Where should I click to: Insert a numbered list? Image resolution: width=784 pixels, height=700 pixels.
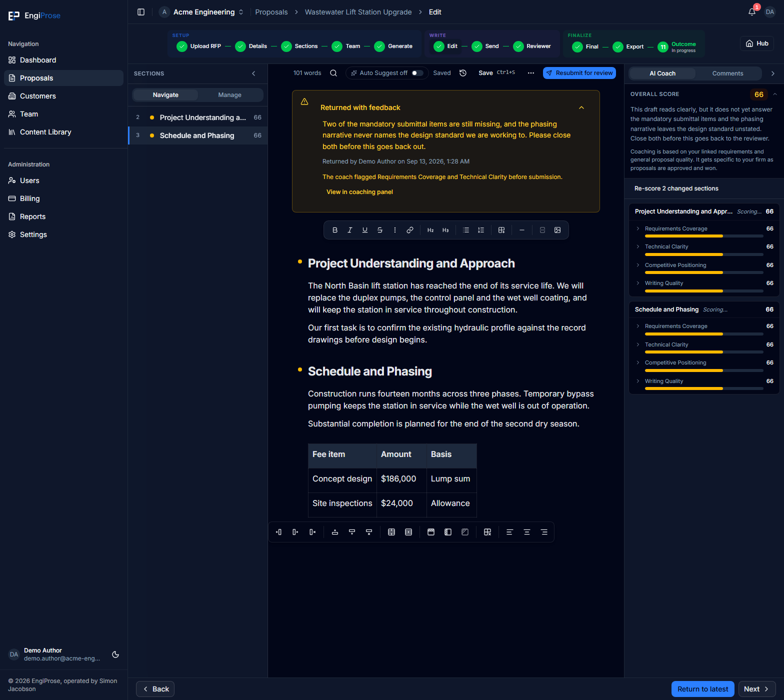pyautogui.click(x=481, y=230)
